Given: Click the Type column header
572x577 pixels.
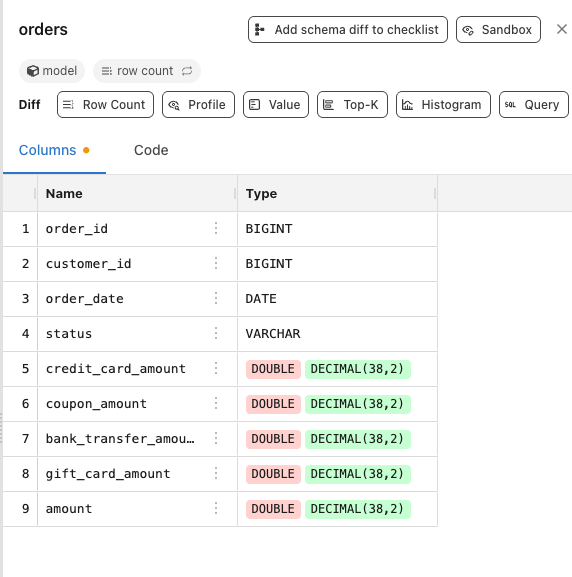Looking at the screenshot, I should pos(337,194).
